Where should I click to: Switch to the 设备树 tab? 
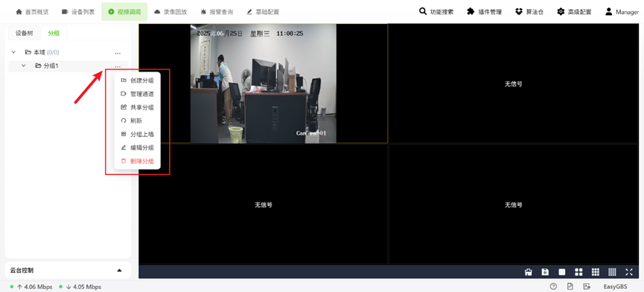coord(25,34)
